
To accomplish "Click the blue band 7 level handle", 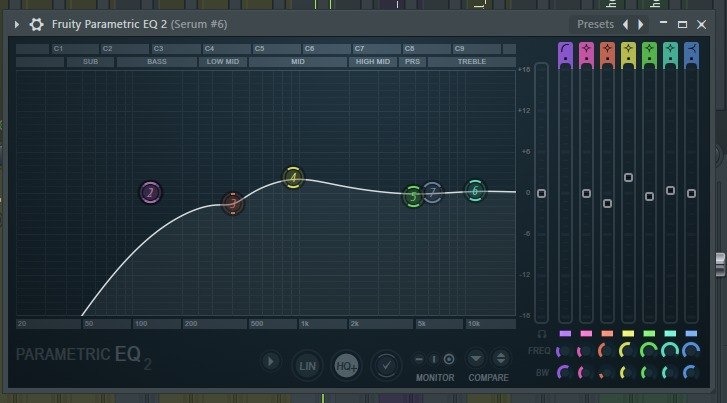I will (x=691, y=193).
